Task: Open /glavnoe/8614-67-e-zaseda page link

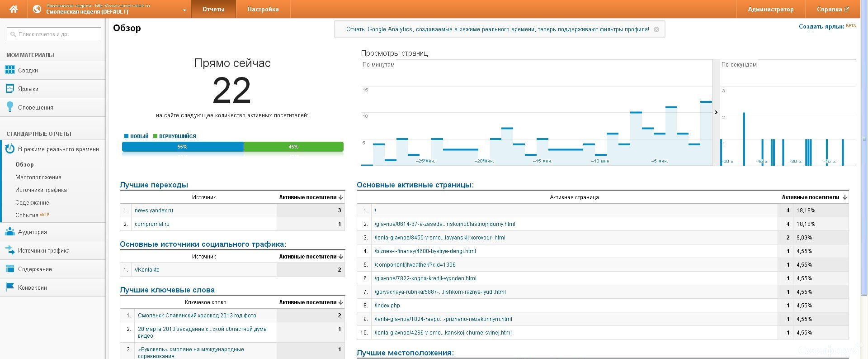Action: point(445,224)
